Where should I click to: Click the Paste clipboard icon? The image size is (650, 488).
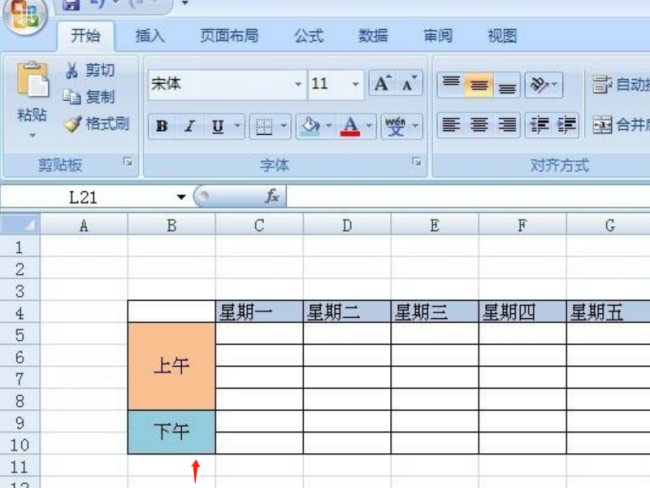pyautogui.click(x=32, y=79)
